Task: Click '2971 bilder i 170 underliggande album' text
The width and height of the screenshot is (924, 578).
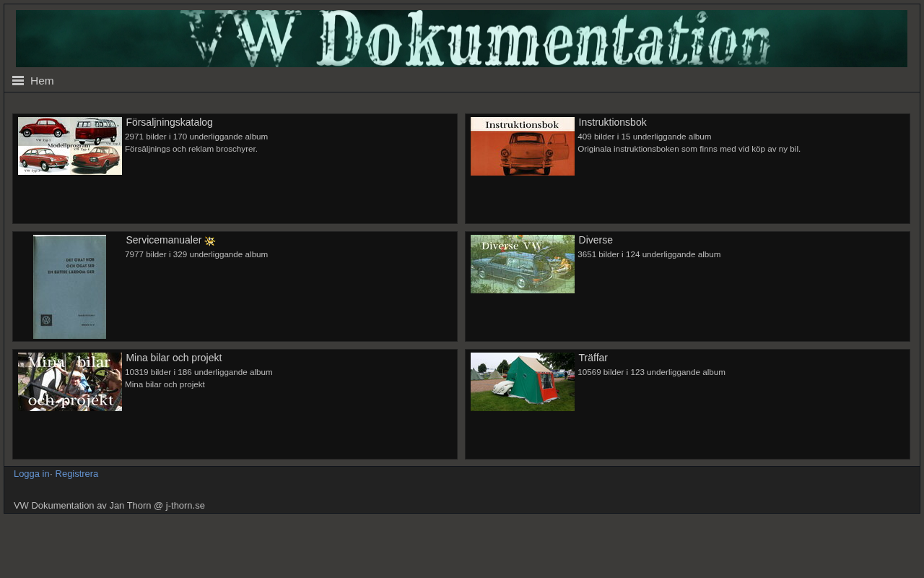Action: click(x=196, y=137)
